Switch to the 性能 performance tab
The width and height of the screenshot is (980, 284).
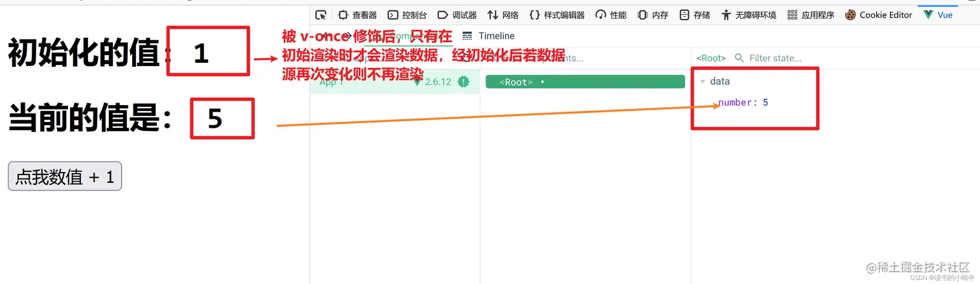611,15
